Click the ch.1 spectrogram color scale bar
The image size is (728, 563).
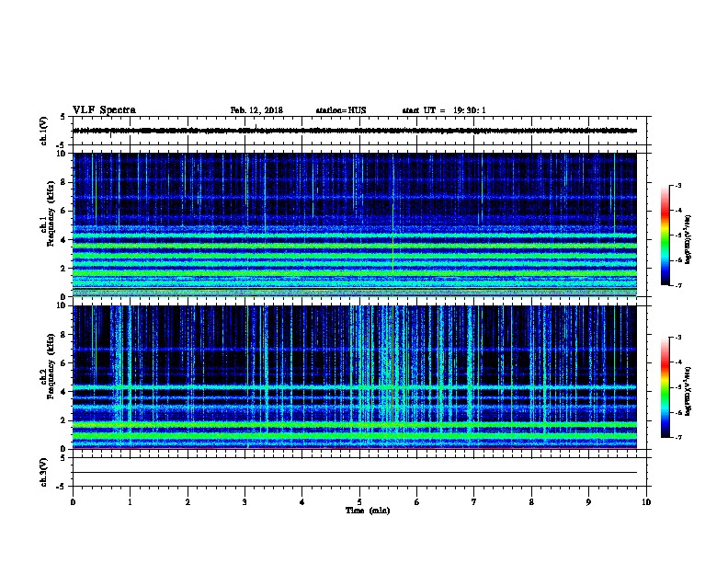coord(665,236)
